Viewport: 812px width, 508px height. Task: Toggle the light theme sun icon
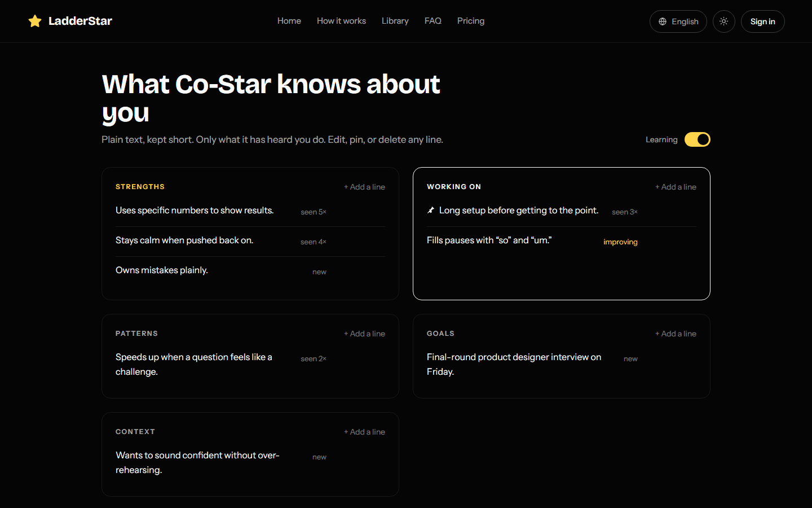click(724, 21)
